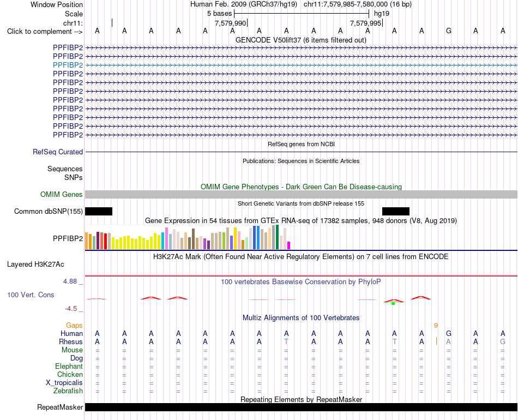Open 'Publications: Sequences in Scientific Articles' title
The width and height of the screenshot is (518, 420).
(x=301, y=161)
